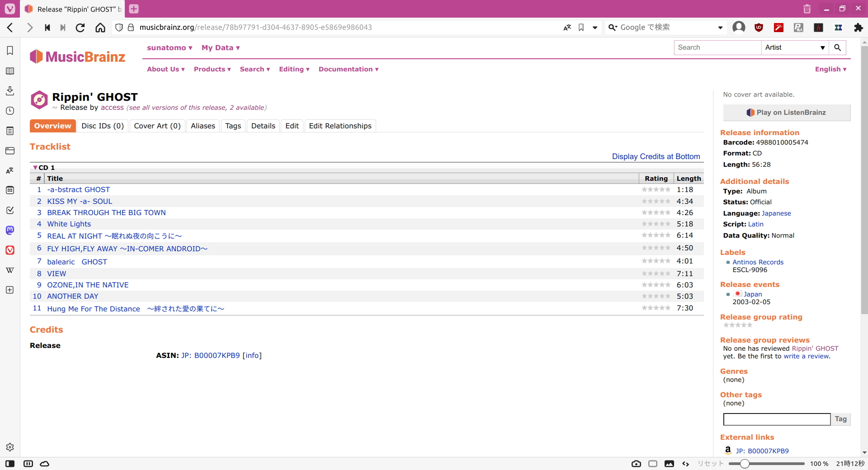Go to the home page
The width and height of the screenshot is (868, 470).
coord(100,28)
